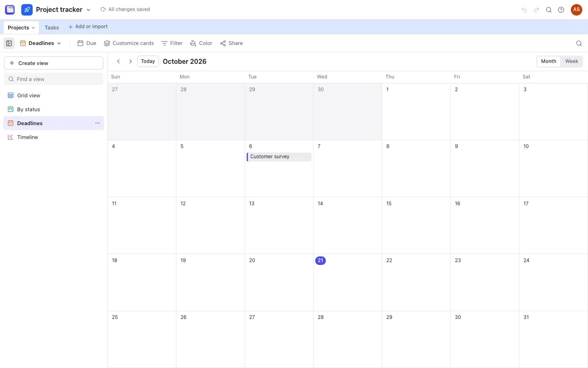Open the Color options

tap(201, 43)
